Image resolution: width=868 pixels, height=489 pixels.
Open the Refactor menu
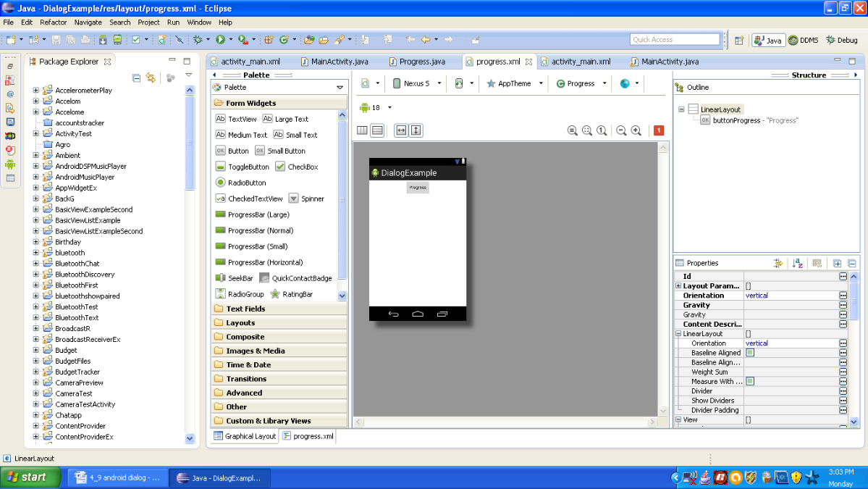pos(53,22)
